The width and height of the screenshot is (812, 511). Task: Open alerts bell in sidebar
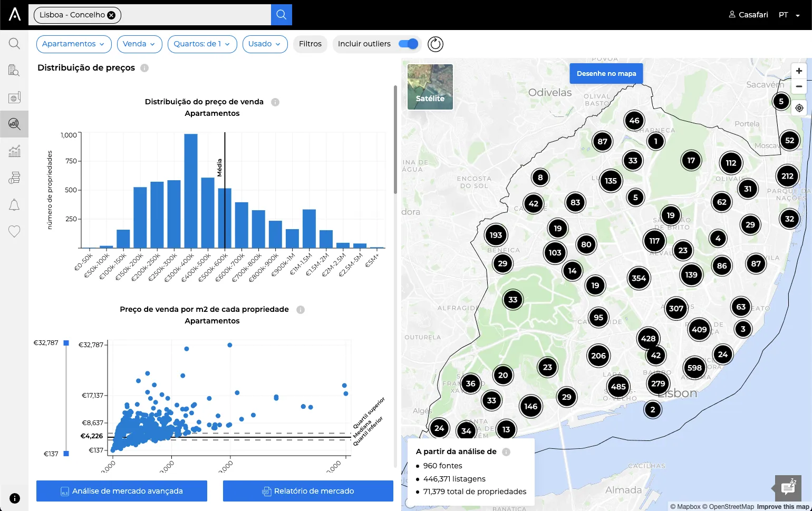click(x=14, y=205)
